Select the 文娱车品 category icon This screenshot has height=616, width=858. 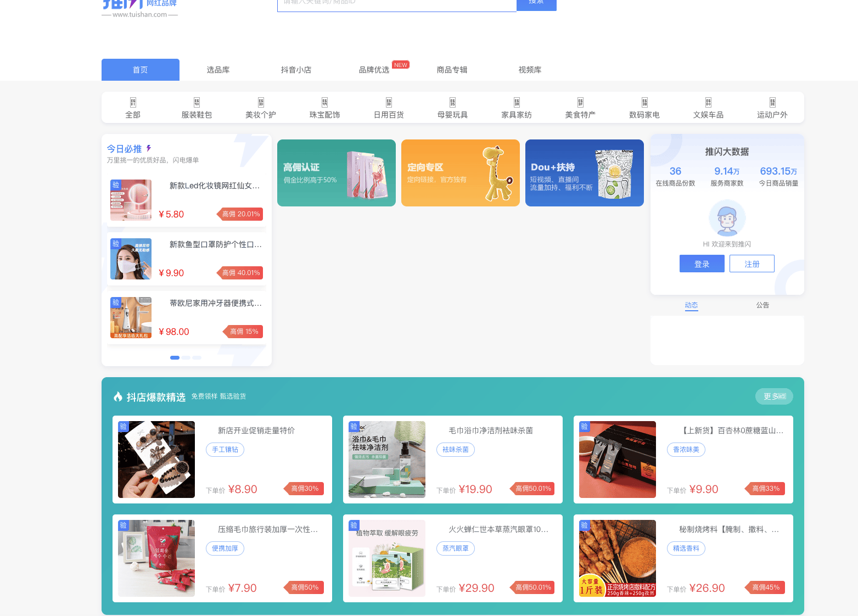(708, 102)
